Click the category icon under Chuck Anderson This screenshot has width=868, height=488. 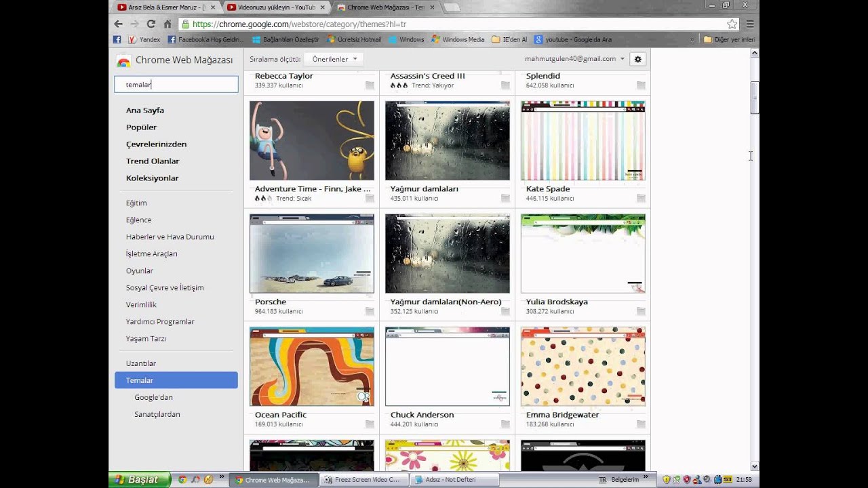coord(505,424)
